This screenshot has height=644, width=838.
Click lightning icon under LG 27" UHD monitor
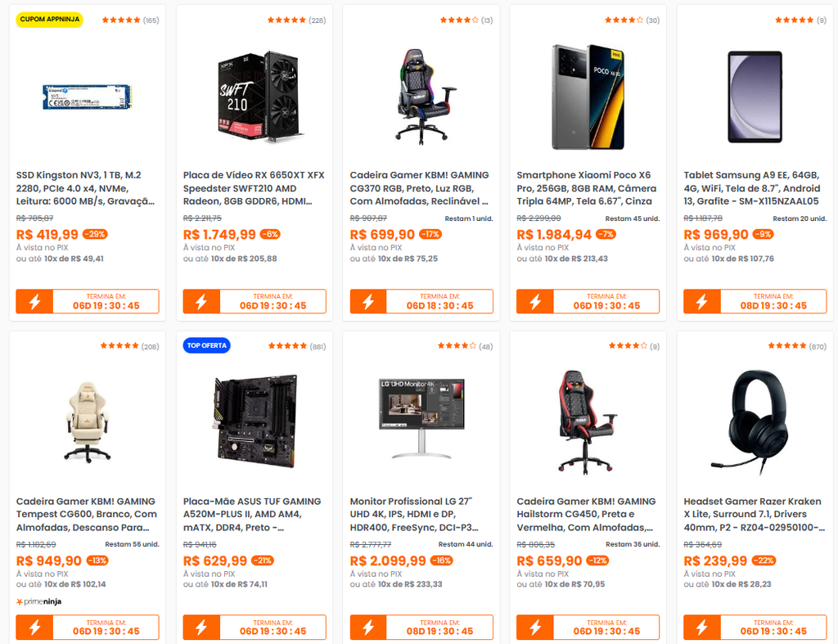[368, 627]
